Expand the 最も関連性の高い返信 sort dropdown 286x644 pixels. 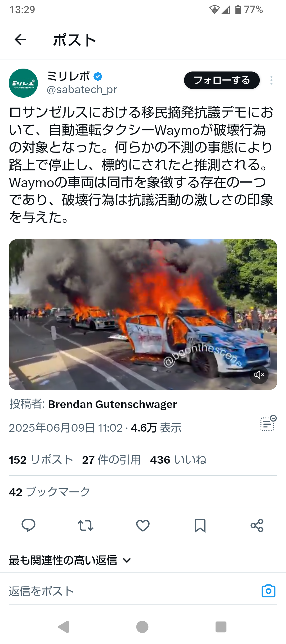70,561
